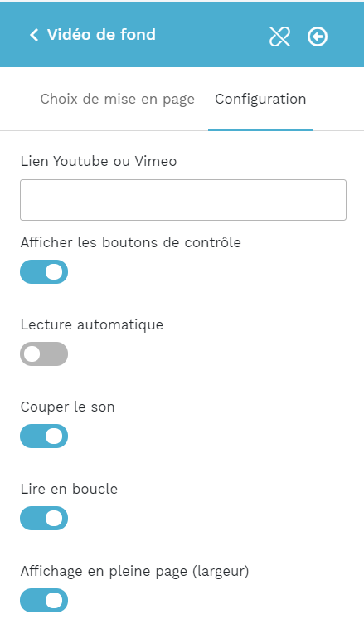This screenshot has width=364, height=634.
Task: Click the blue underline beneath Configuration tab
Action: [260, 129]
